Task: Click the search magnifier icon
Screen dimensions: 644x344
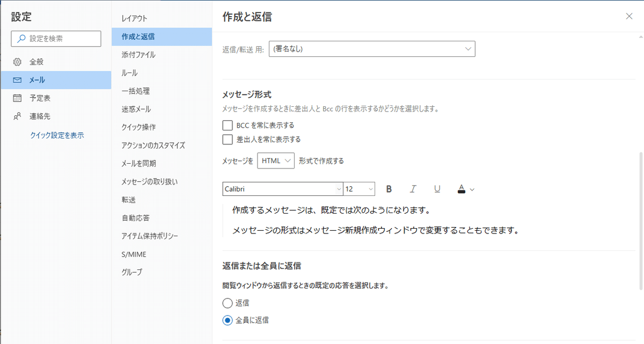Action: click(21, 39)
